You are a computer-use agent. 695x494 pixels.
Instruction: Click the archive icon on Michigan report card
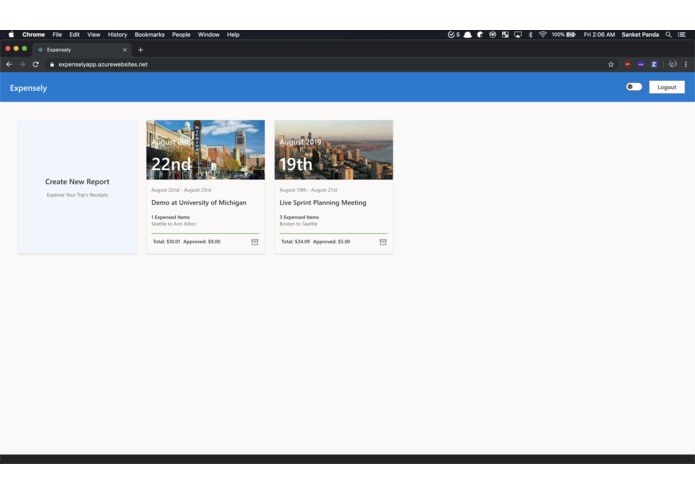pyautogui.click(x=255, y=242)
